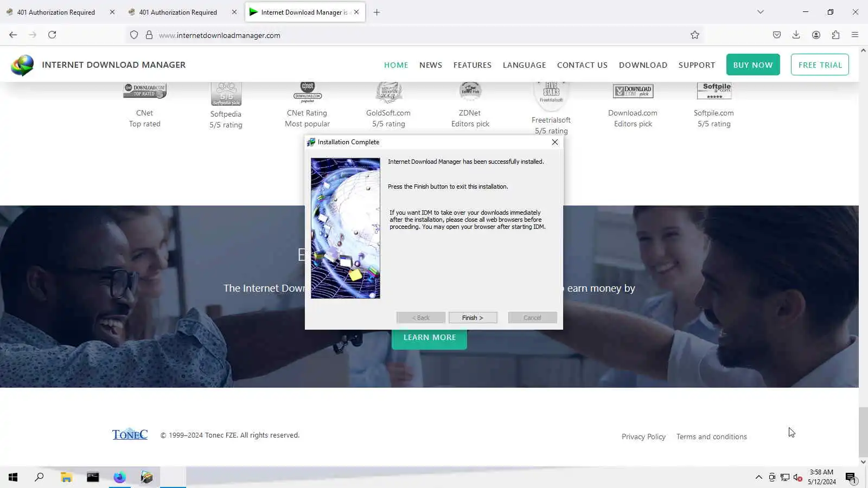The image size is (868, 488).
Task: Open the NEWS menu item
Action: pos(431,65)
